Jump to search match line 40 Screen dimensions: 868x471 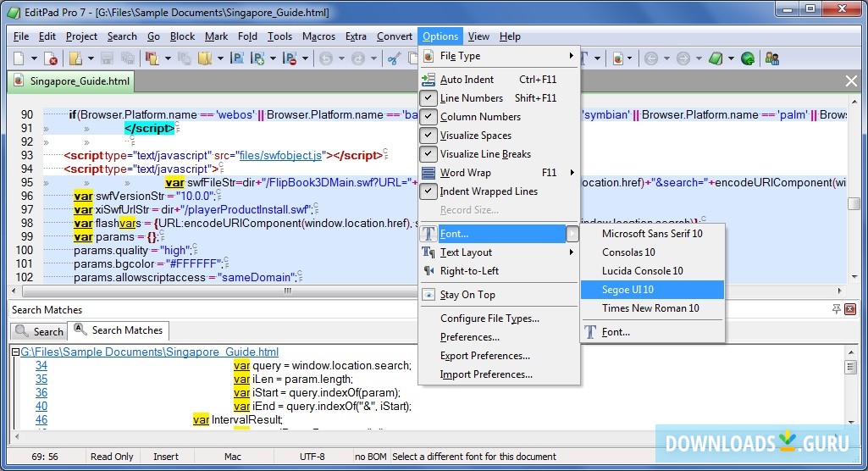[x=41, y=406]
